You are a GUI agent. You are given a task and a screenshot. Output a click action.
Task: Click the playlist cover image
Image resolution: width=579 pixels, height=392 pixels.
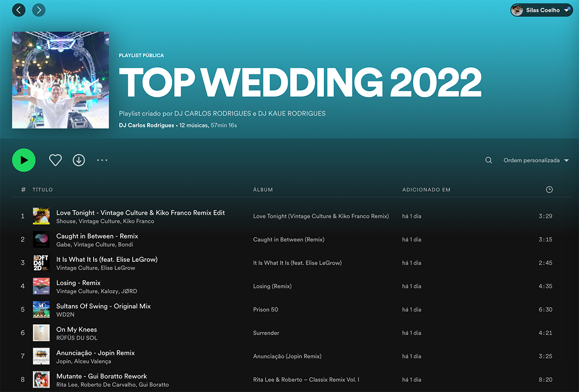[60, 80]
